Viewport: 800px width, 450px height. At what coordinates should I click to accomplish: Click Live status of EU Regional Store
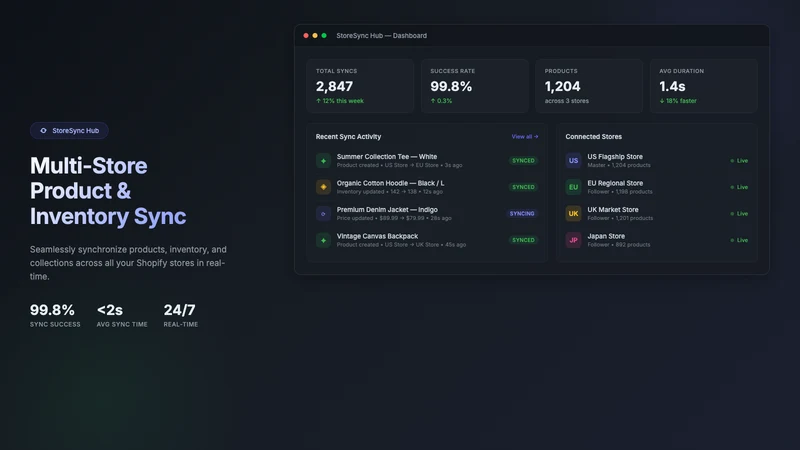point(739,187)
